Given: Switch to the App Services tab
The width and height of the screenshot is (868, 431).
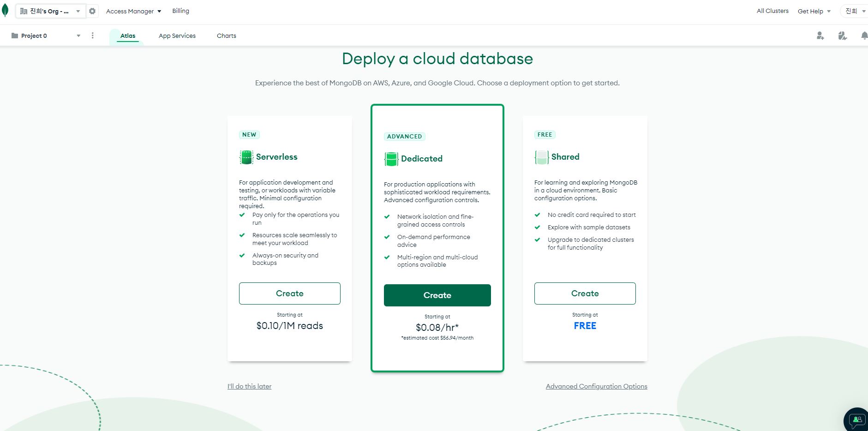Looking at the screenshot, I should (177, 36).
